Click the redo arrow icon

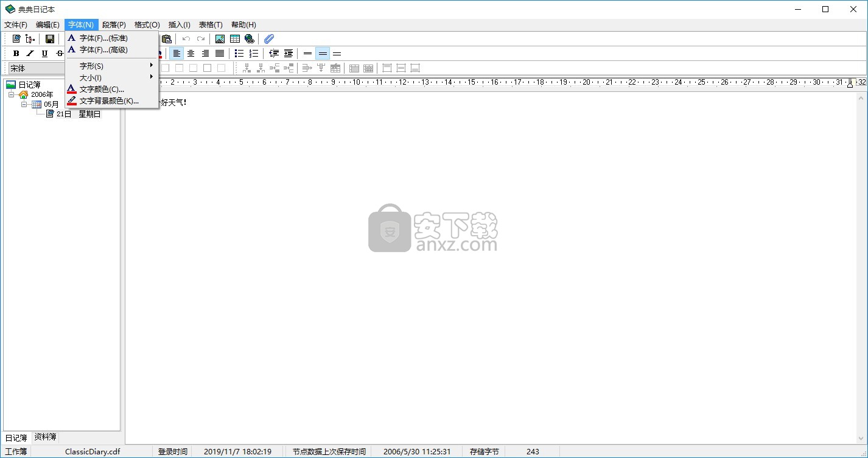point(201,39)
